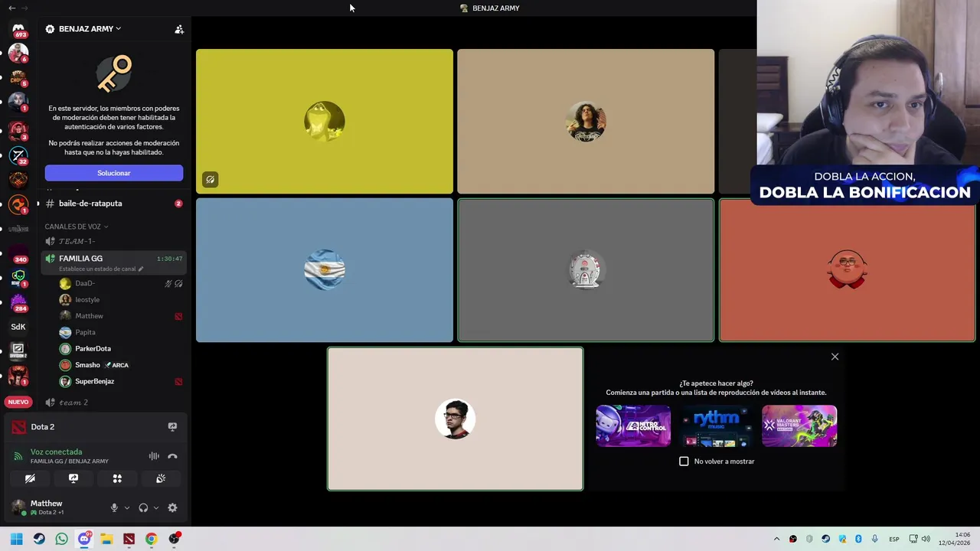
Task: Join the team 2 voice channel
Action: tap(113, 403)
